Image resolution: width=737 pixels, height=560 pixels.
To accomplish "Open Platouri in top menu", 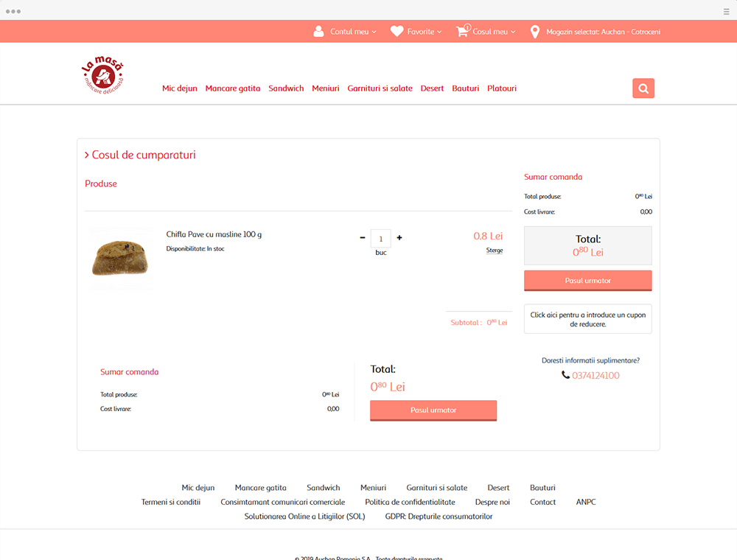I will (x=502, y=88).
